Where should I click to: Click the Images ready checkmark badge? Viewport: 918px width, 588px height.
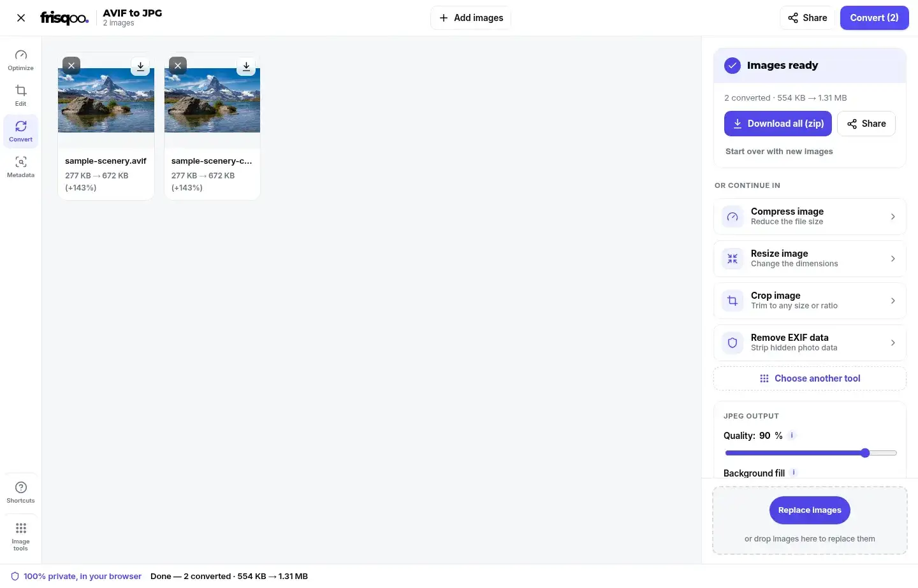tap(732, 66)
